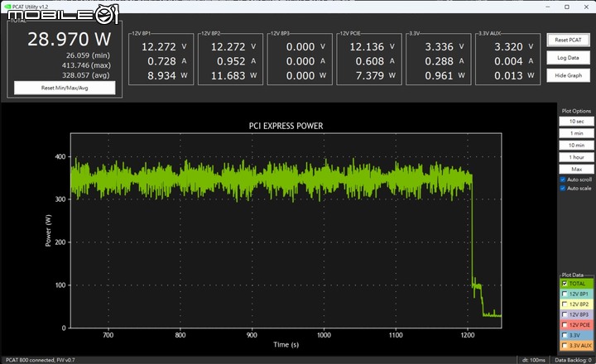Start logging with Log Data button
Viewport: 596px width, 364px height.
coord(568,58)
